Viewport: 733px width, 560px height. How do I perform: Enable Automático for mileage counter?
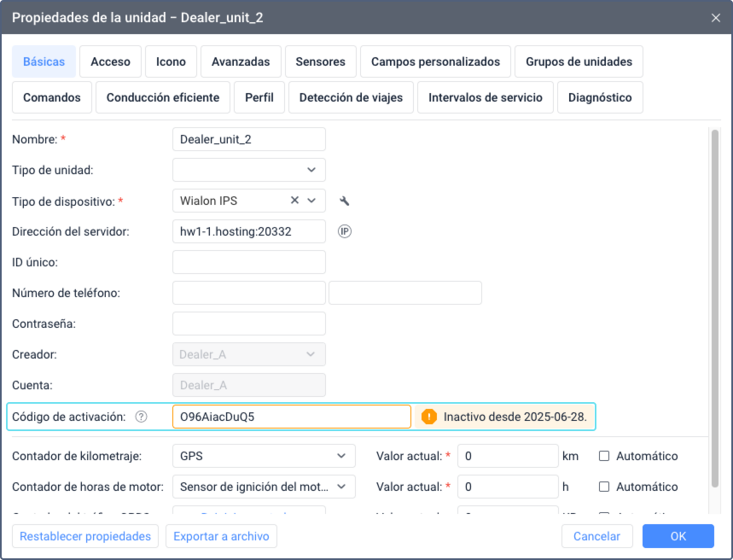604,456
